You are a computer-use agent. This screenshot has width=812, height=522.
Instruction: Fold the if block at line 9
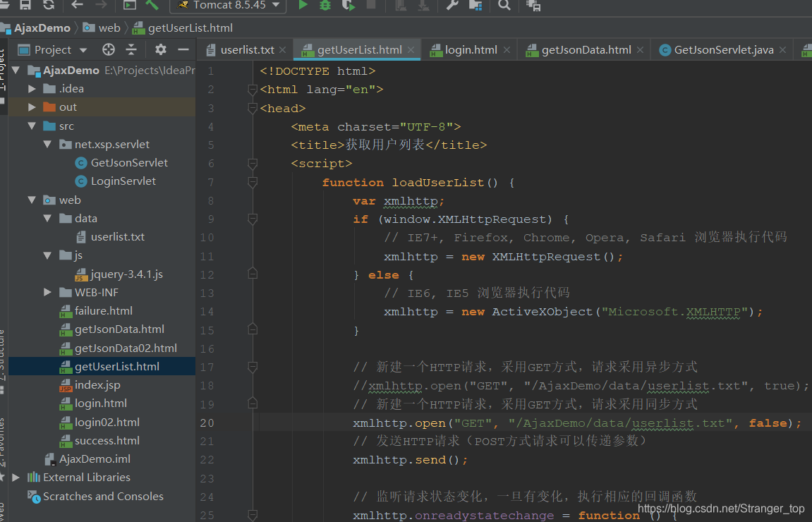(x=253, y=219)
